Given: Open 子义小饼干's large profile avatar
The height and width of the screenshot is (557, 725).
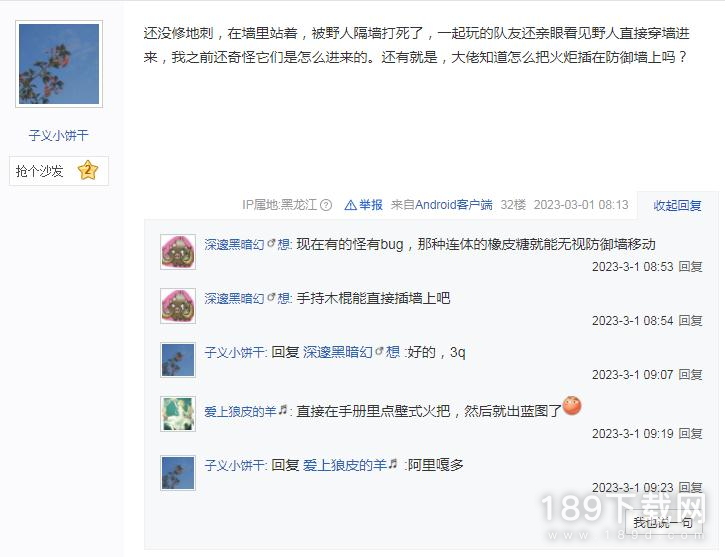Looking at the screenshot, I should [x=59, y=64].
